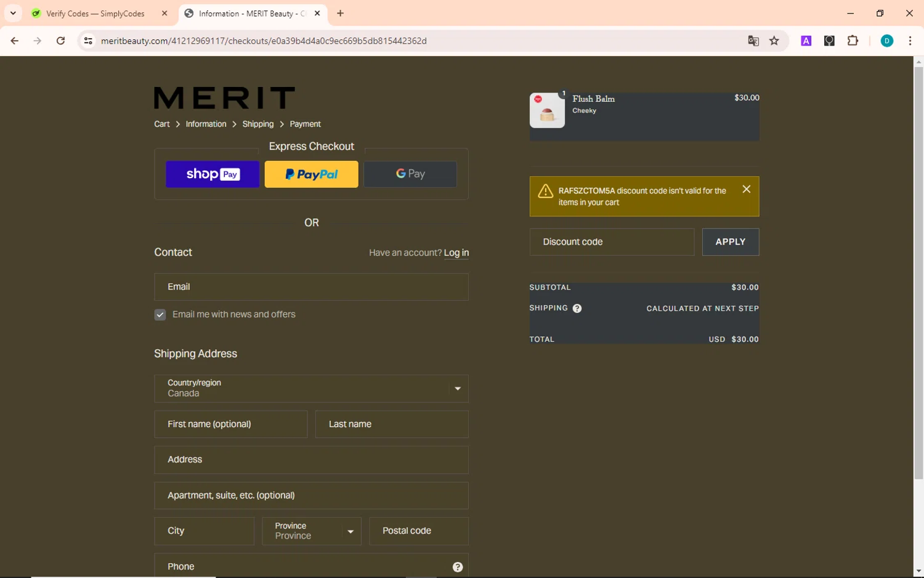924x578 pixels.
Task: Pay with Shop Pay button
Action: point(213,174)
